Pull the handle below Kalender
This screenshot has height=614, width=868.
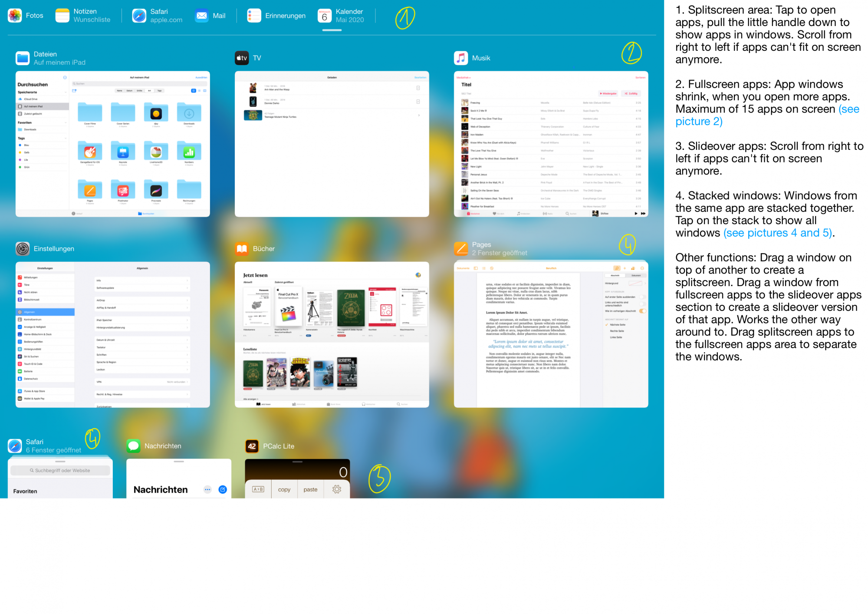coord(332,30)
